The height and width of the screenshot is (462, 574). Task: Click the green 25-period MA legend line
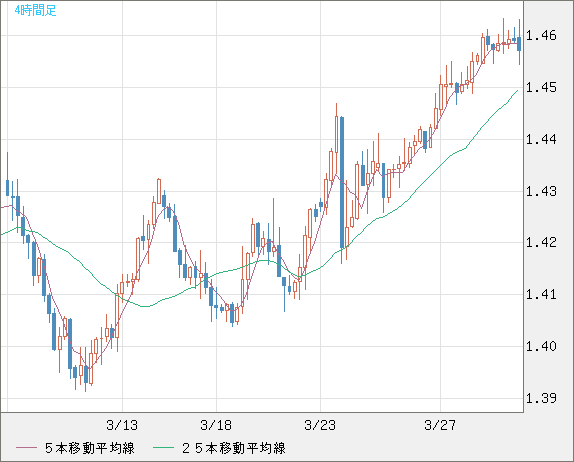pos(163,448)
